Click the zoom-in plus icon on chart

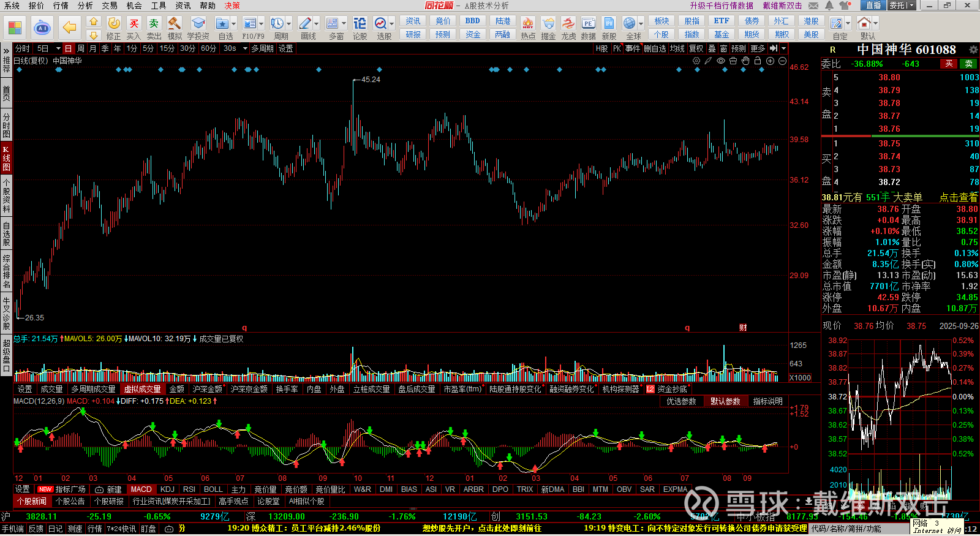(770, 61)
